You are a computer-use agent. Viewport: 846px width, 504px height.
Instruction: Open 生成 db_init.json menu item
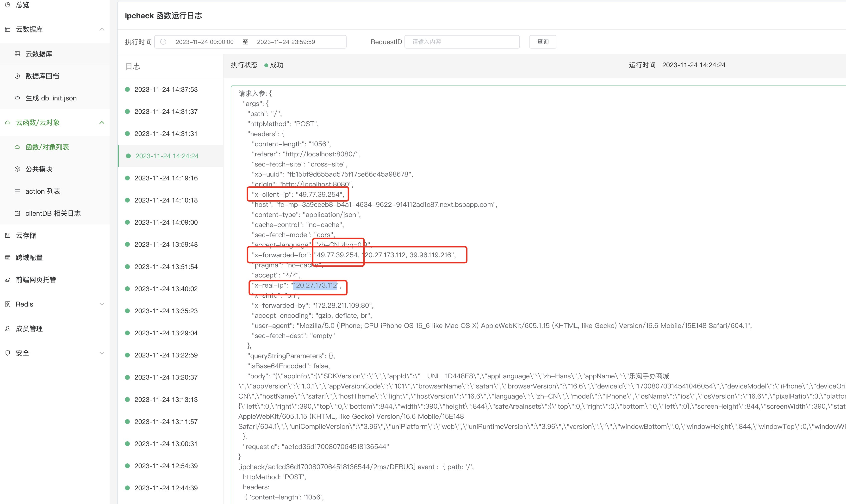[51, 98]
